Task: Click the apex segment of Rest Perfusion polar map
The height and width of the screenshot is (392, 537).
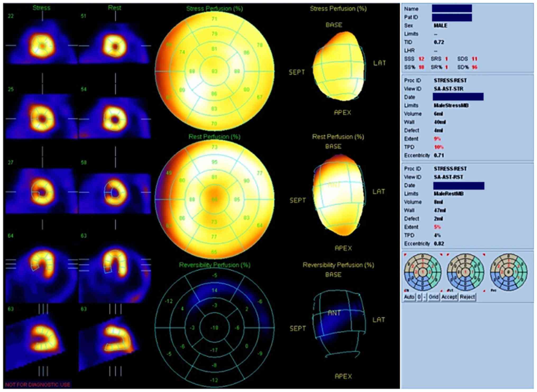Action: click(x=214, y=199)
